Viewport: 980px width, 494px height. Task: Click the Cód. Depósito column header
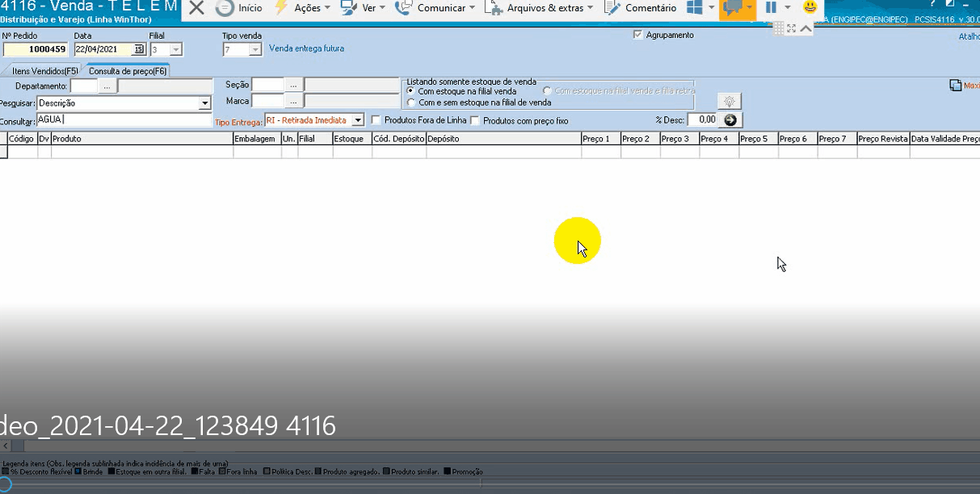click(398, 139)
